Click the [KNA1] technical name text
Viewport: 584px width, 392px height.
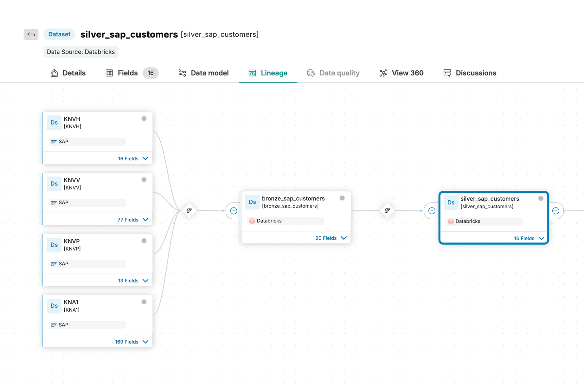(x=72, y=310)
